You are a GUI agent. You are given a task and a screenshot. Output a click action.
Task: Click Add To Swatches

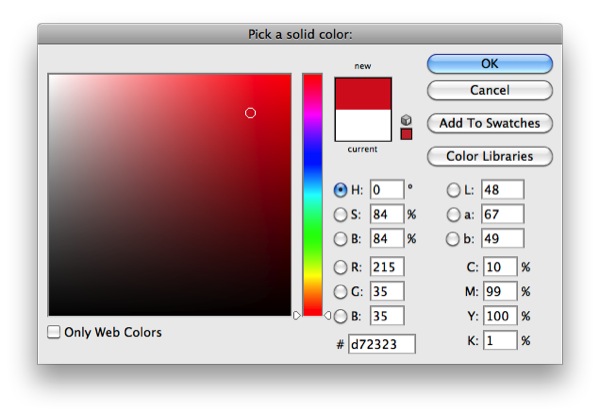coord(490,123)
